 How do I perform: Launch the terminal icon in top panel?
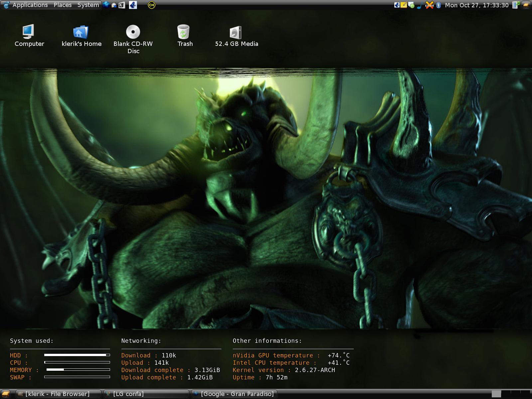[x=122, y=5]
